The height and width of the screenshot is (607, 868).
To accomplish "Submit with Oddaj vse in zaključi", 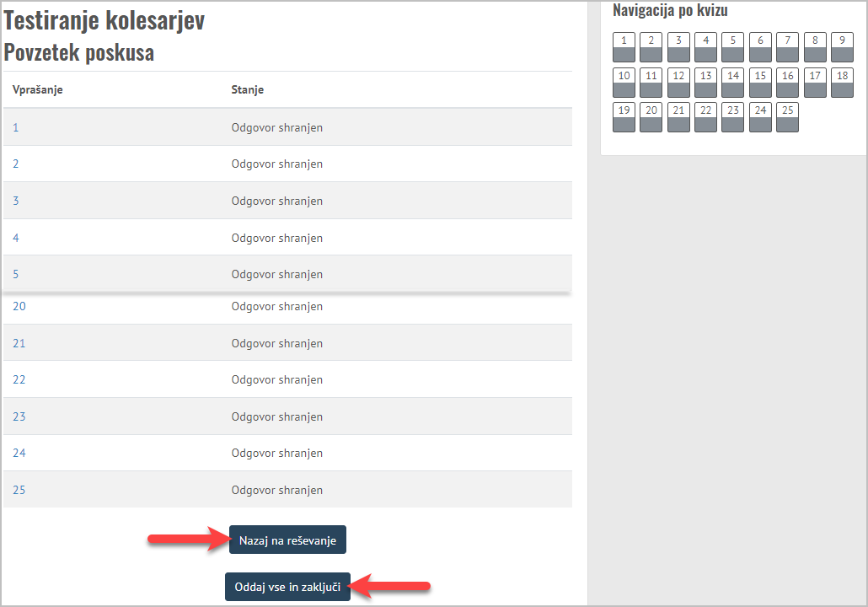I will 287,587.
